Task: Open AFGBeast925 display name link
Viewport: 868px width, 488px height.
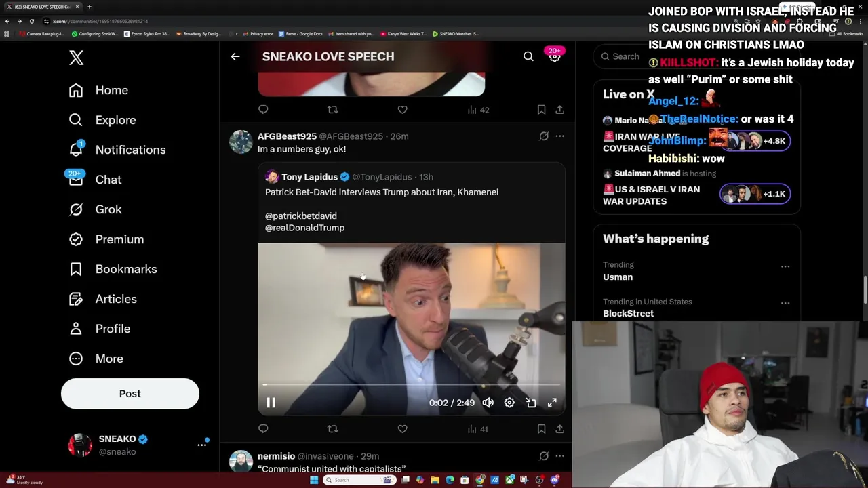Action: (287, 136)
